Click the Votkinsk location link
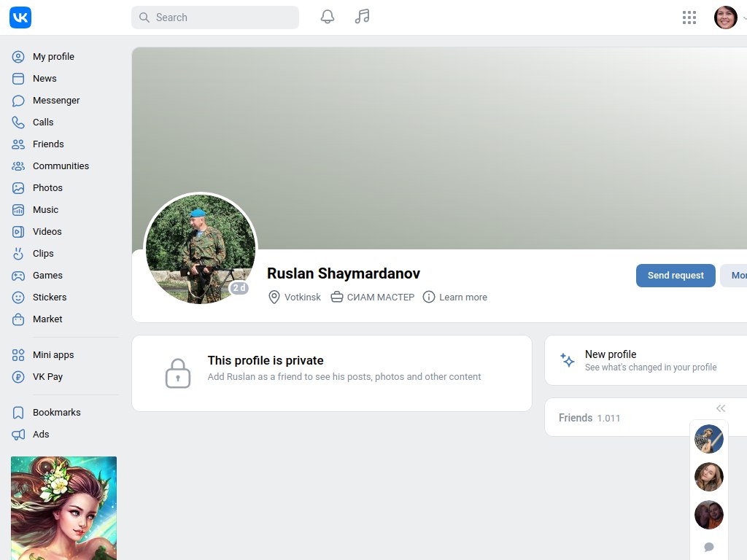Image resolution: width=747 pixels, height=560 pixels. pyautogui.click(x=302, y=297)
